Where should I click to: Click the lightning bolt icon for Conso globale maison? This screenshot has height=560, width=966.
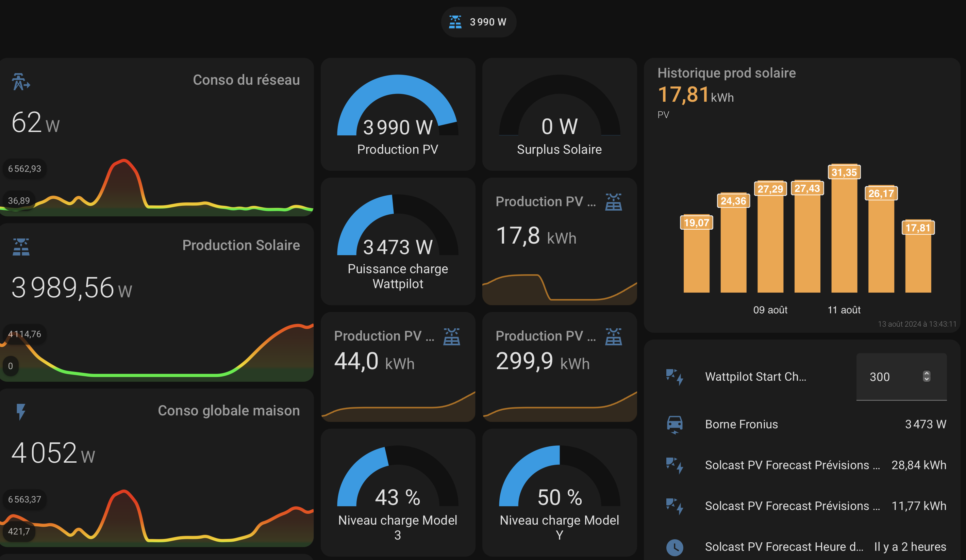(21, 412)
